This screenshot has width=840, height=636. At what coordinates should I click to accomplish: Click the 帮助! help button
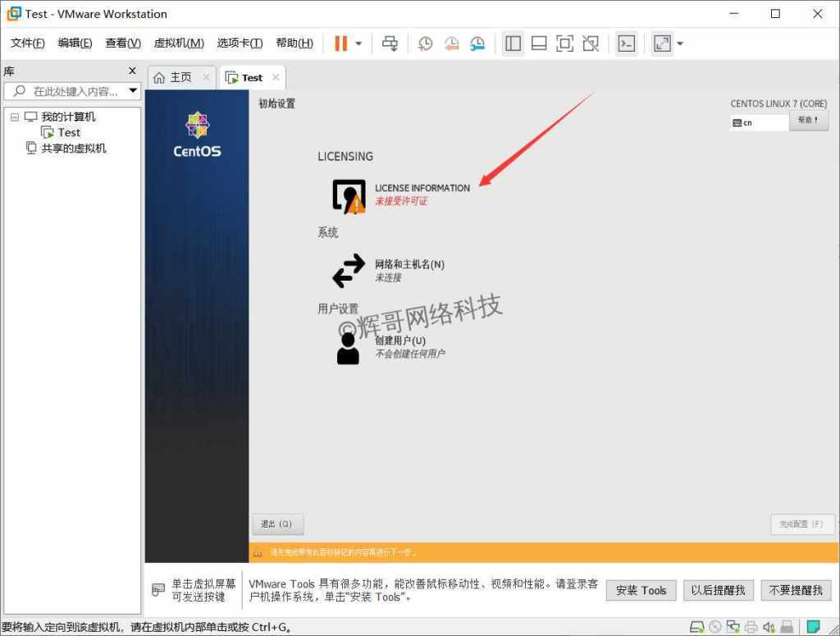pyautogui.click(x=808, y=121)
